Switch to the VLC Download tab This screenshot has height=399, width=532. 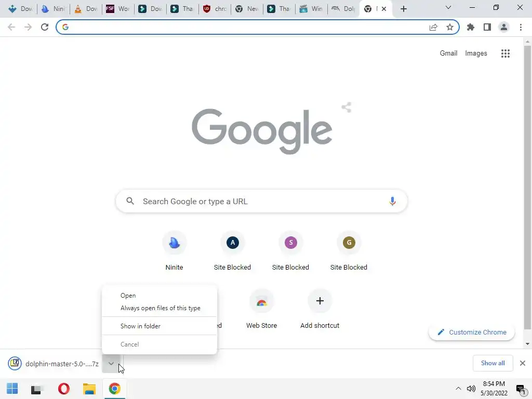tap(86, 9)
